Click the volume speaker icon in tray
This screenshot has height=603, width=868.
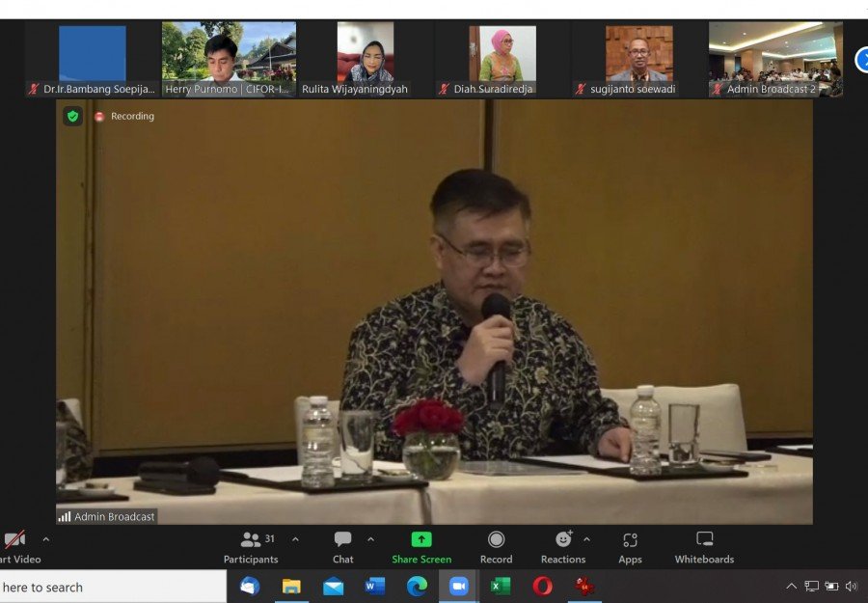click(852, 586)
